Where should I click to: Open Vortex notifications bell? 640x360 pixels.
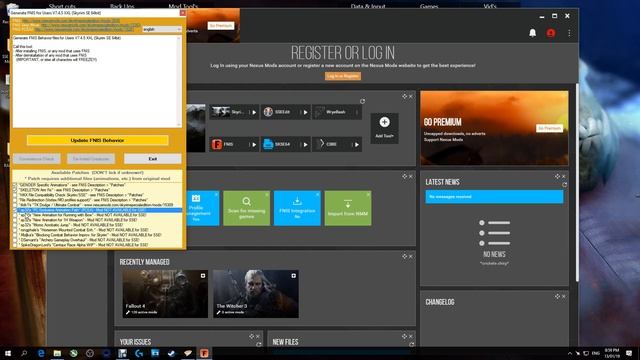(x=532, y=33)
